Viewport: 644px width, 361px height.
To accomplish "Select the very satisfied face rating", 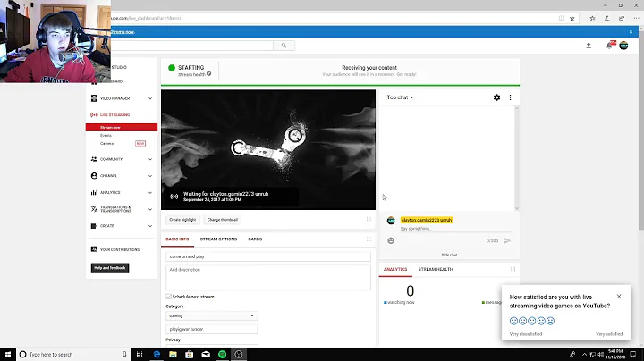I will coord(550,321).
